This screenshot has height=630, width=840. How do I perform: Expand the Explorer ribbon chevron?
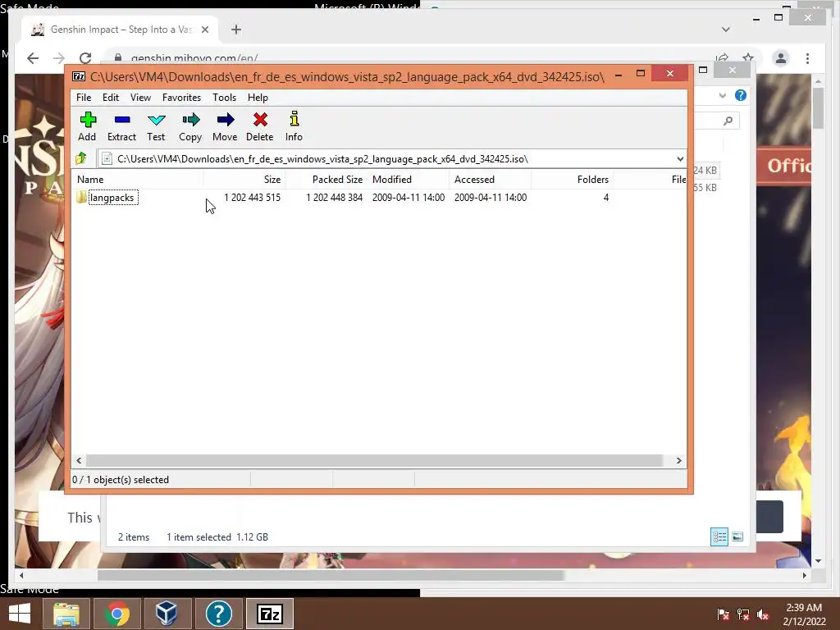tap(723, 95)
